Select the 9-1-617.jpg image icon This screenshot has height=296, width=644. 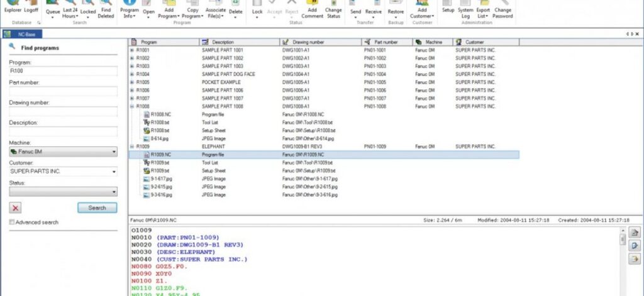[x=147, y=179]
